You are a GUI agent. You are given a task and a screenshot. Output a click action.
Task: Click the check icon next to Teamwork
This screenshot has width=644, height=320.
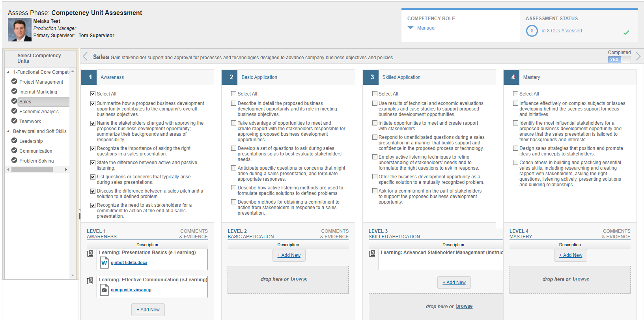tap(14, 121)
